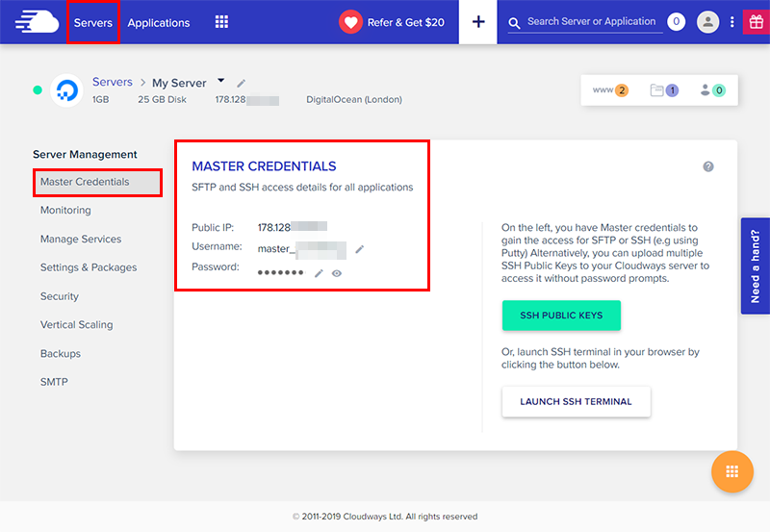Open the Applications tab in navbar
770x532 pixels.
159,22
